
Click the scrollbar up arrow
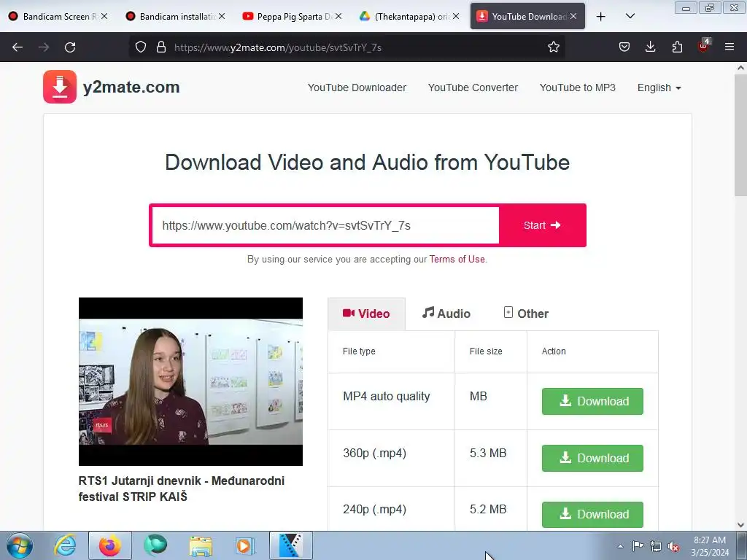coord(740,68)
